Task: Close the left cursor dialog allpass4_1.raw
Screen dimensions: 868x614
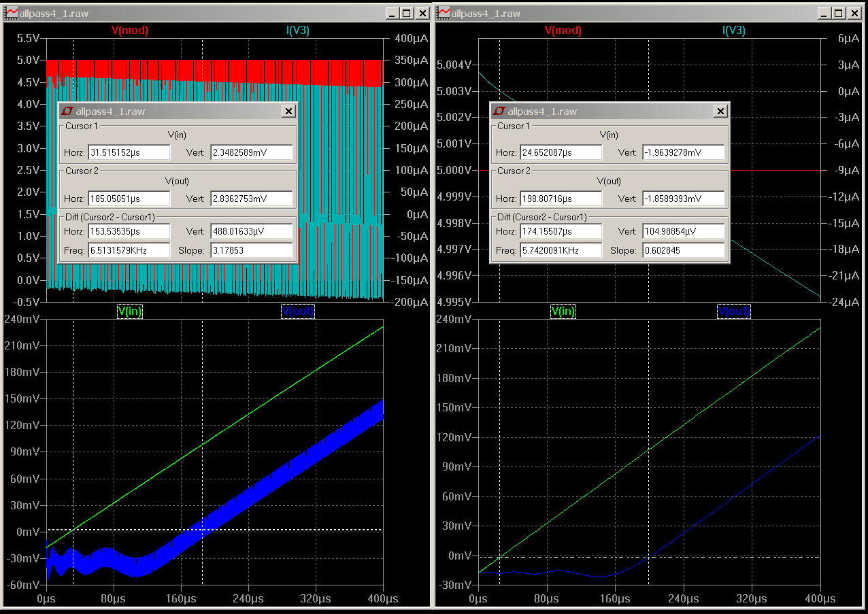Action: 288,112
